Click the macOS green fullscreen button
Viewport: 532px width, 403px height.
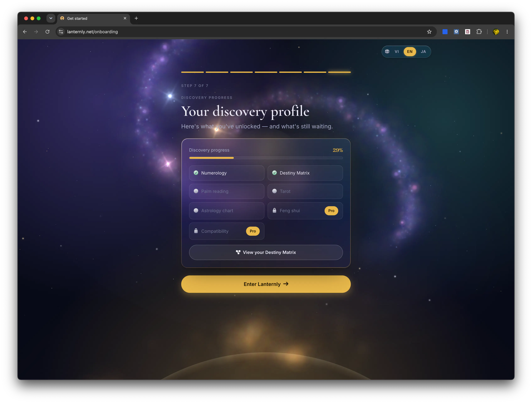tap(38, 18)
